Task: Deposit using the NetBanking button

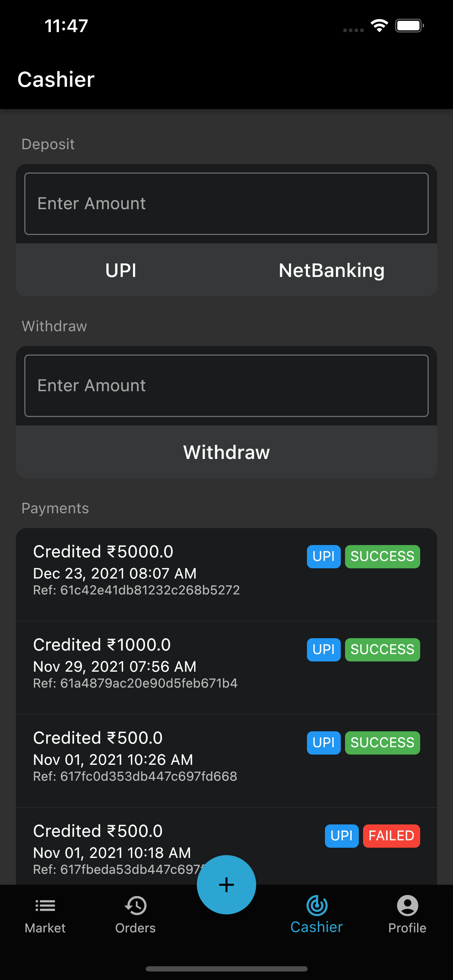Action: pos(332,271)
